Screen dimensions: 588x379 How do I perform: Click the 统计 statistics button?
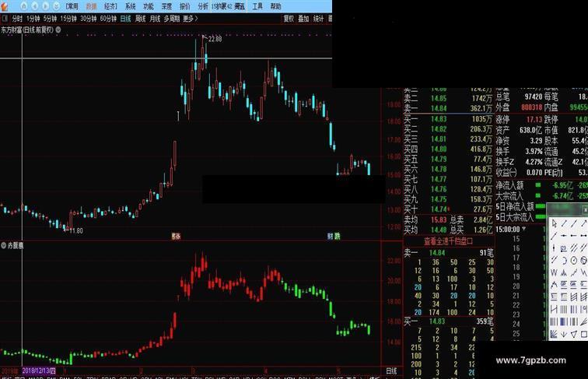(x=318, y=19)
